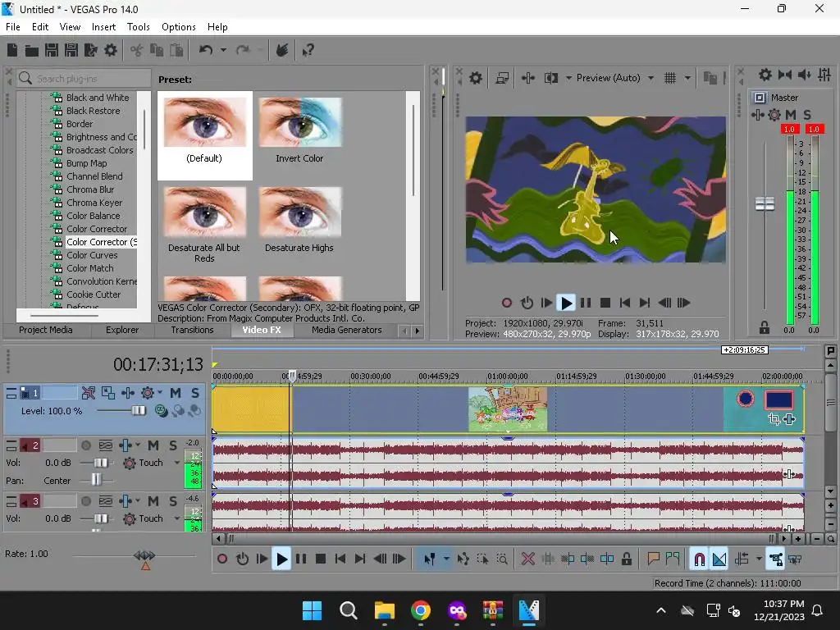This screenshot has height=630, width=840.
Task: Open project Properties gear in main toolbar
Action: pyautogui.click(x=111, y=50)
